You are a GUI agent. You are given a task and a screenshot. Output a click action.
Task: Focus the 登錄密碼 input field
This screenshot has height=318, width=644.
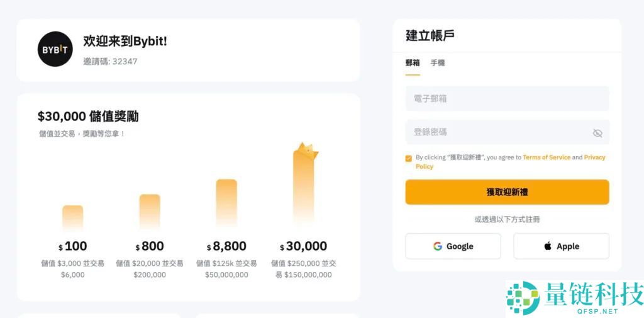[x=508, y=132]
